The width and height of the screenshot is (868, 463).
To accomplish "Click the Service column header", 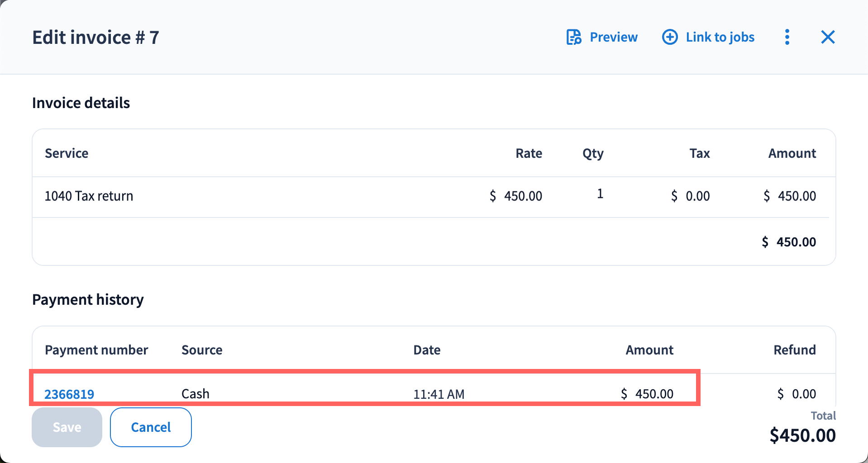I will (67, 153).
